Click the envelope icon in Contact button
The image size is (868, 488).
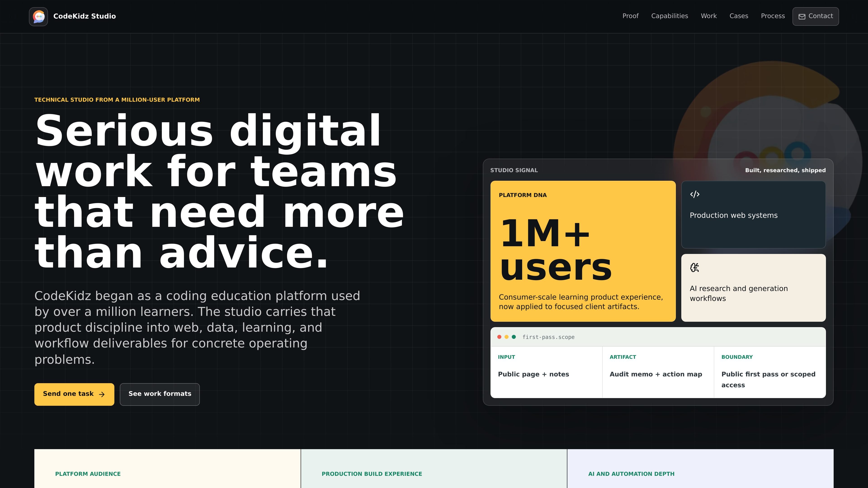[x=802, y=16]
